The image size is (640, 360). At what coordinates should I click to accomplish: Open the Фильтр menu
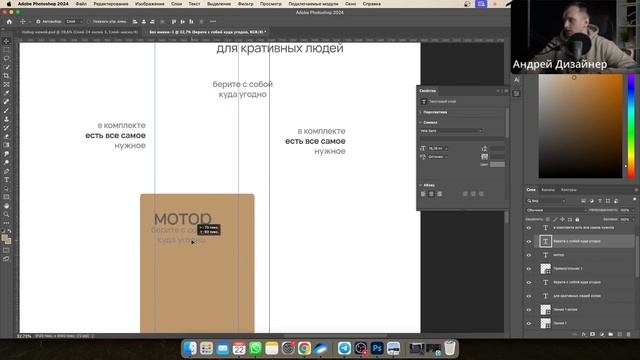[245, 4]
